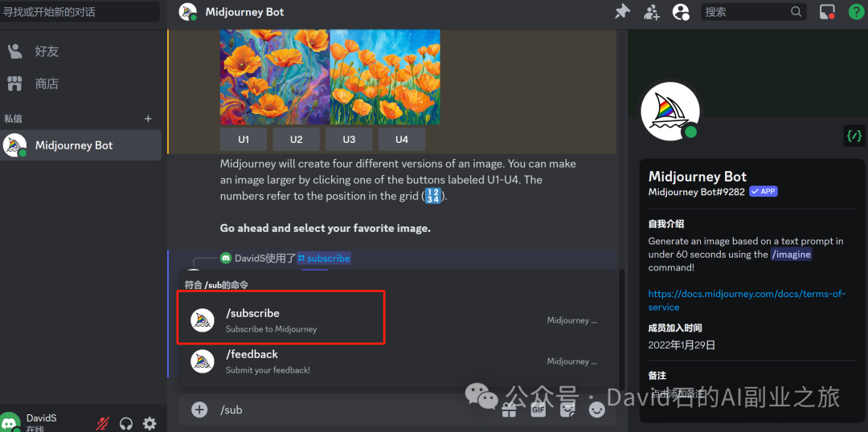The width and height of the screenshot is (868, 432).
Task: Toggle headphones deafen
Action: pyautogui.click(x=126, y=423)
